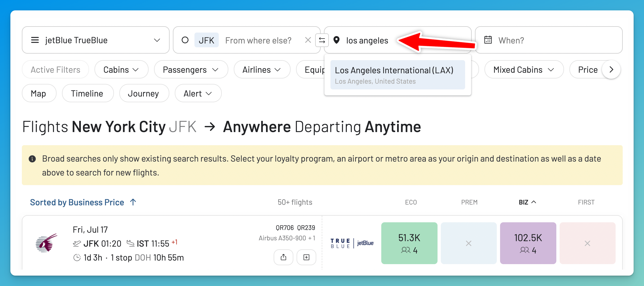Viewport: 644px width, 286px height.
Task: Click the destination pin icon
Action: (336, 40)
